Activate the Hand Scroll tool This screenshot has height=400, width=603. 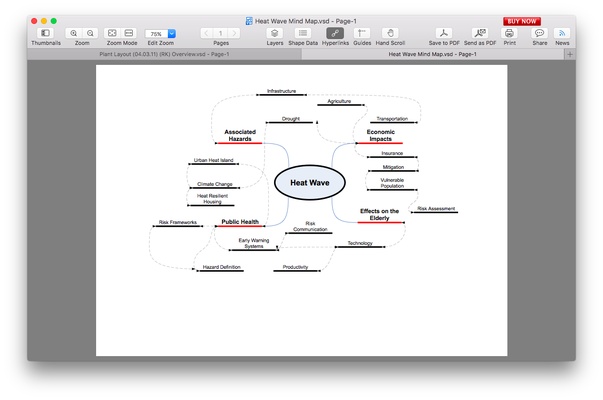tap(390, 33)
